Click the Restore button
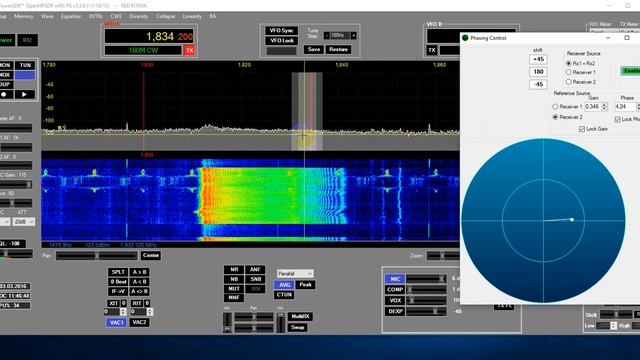Screen dimensions: 640x360 338,49
